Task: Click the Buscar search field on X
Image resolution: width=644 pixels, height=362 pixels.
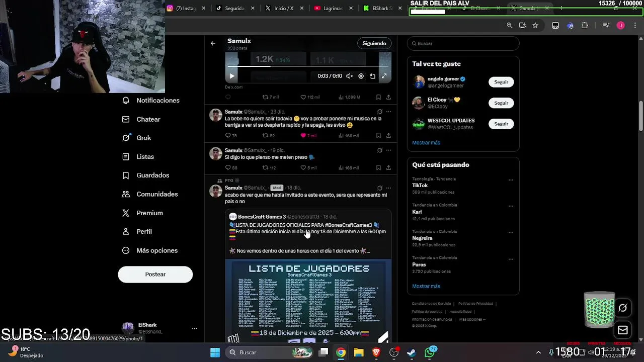Action: point(463,44)
